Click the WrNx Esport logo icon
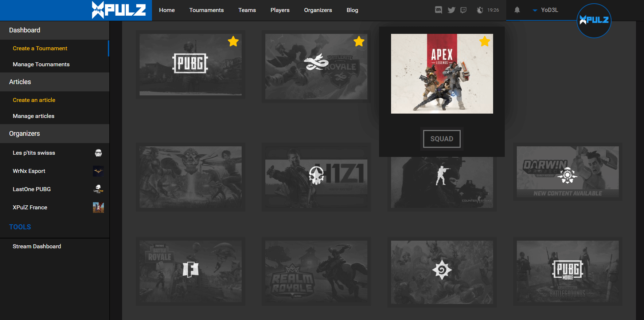644x320 pixels. (x=98, y=171)
